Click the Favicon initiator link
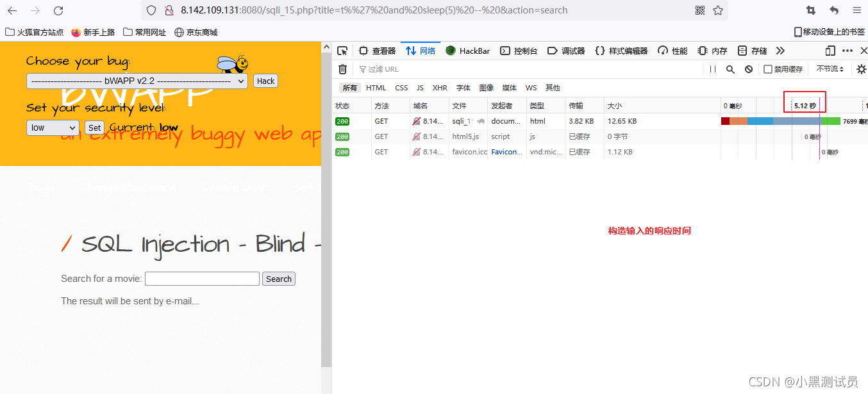The image size is (868, 394). 506,152
